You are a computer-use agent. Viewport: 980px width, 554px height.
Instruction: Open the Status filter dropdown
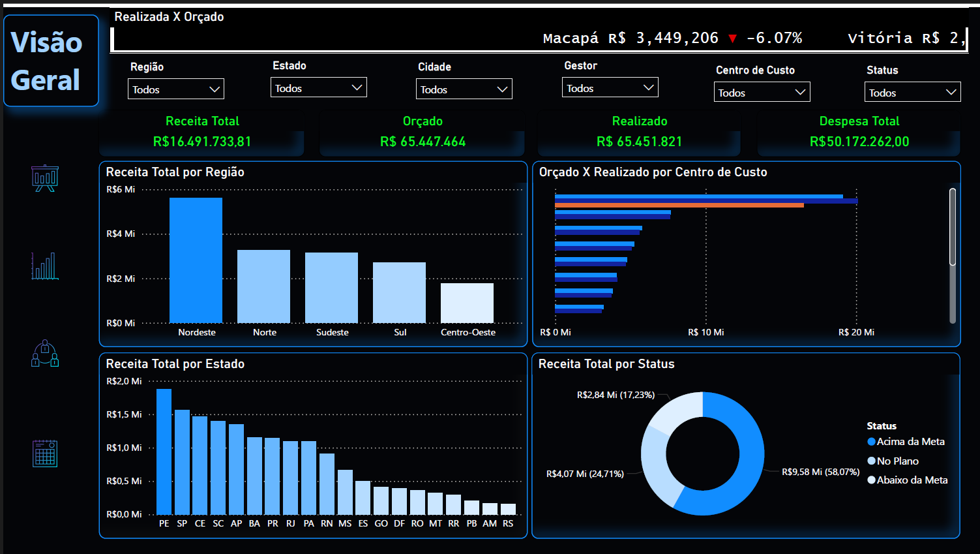point(912,91)
